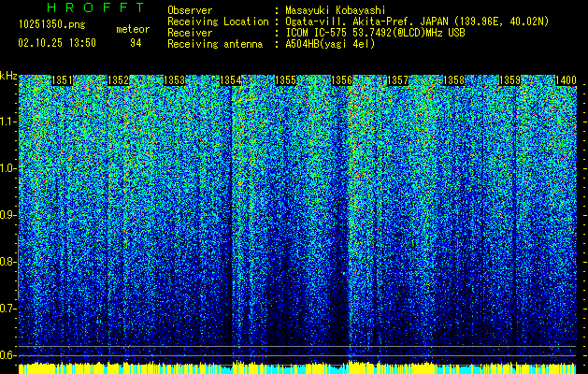
Task: Click the 0.6 frequency axis label
Action: 7,355
